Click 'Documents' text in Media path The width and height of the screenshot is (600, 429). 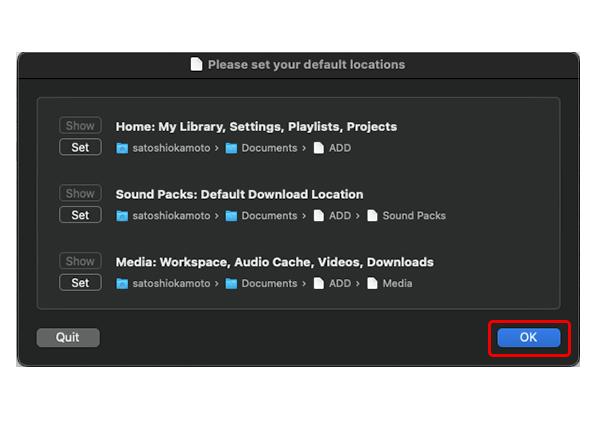pos(269,284)
